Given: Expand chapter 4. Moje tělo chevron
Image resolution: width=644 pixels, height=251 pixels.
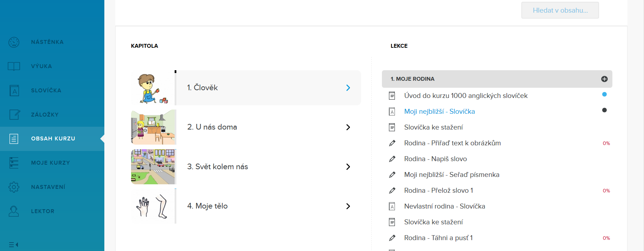Looking at the screenshot, I should click(348, 206).
